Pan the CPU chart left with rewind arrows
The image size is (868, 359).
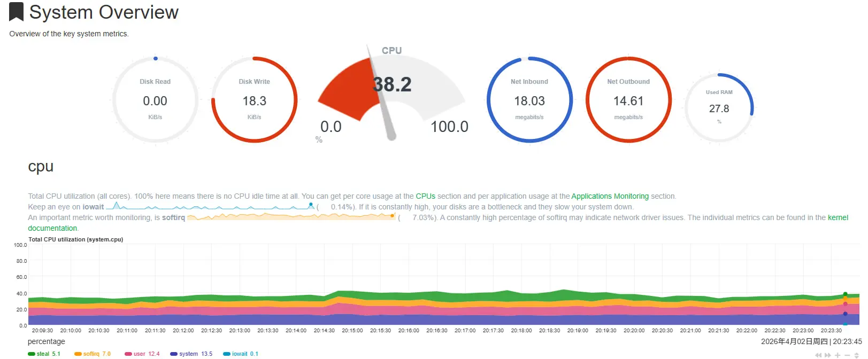tap(818, 355)
